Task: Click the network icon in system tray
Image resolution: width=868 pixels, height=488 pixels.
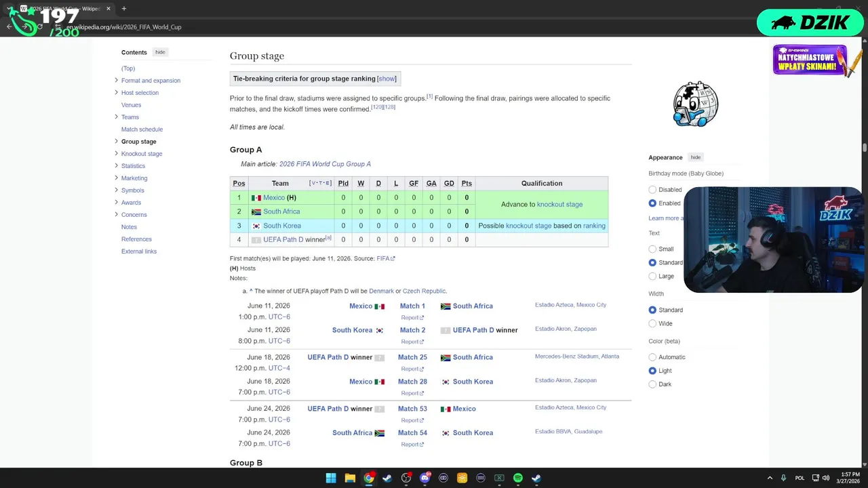Action: pos(816,478)
